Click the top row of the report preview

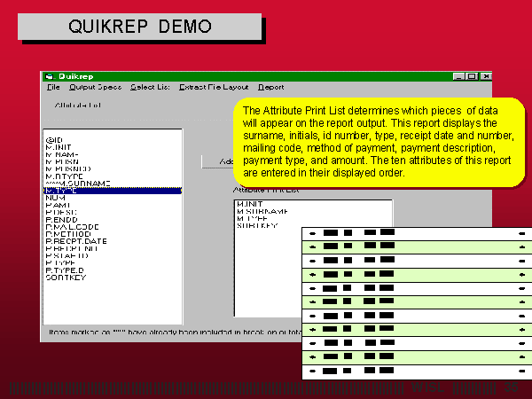tap(417, 234)
